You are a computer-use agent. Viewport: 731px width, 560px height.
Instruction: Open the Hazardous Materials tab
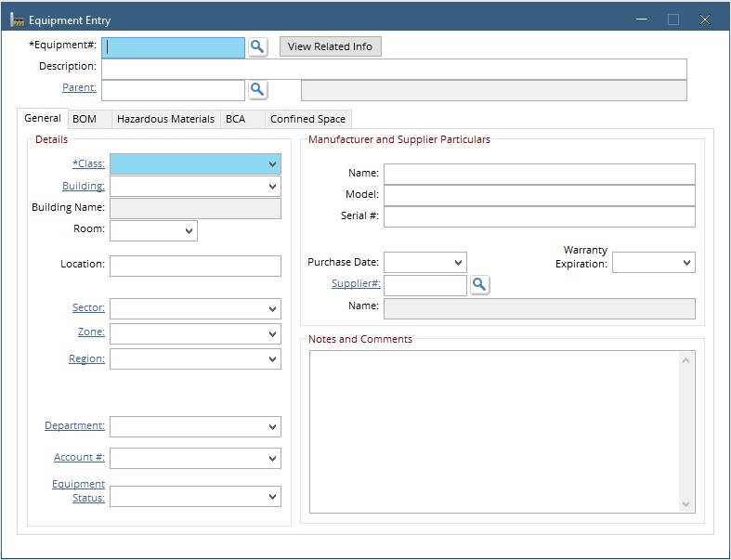(165, 119)
